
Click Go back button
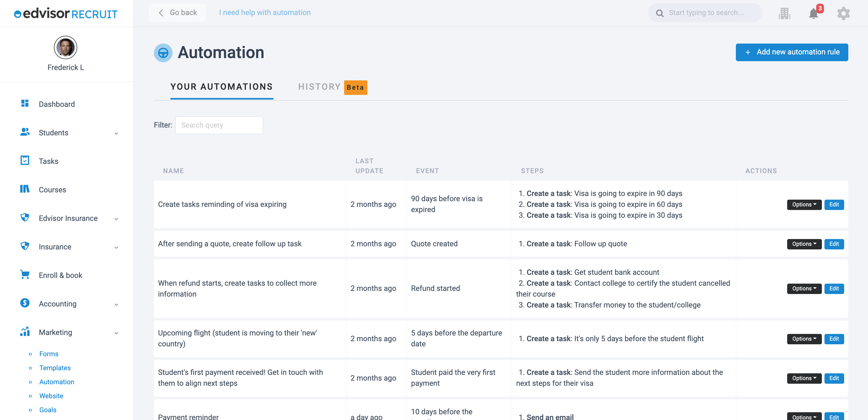177,13
